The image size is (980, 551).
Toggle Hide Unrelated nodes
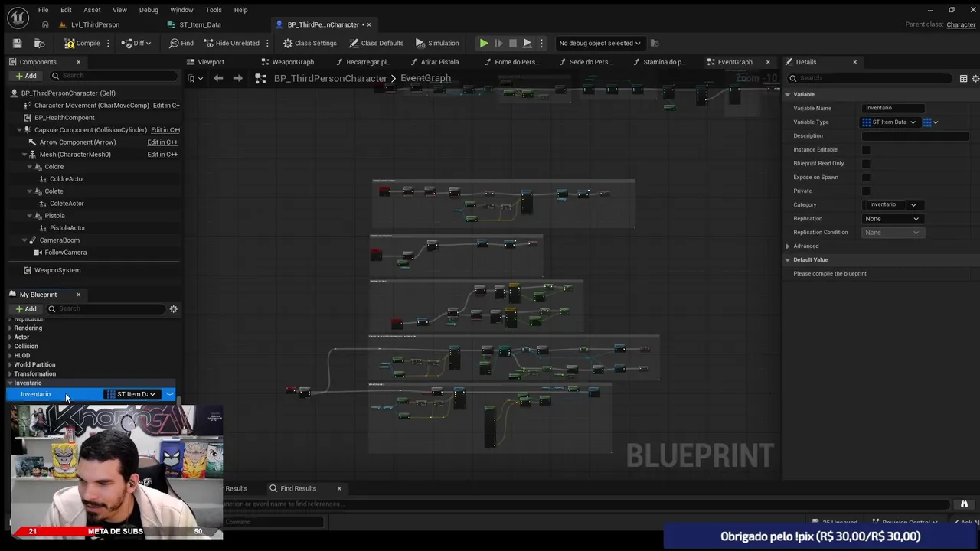point(231,43)
